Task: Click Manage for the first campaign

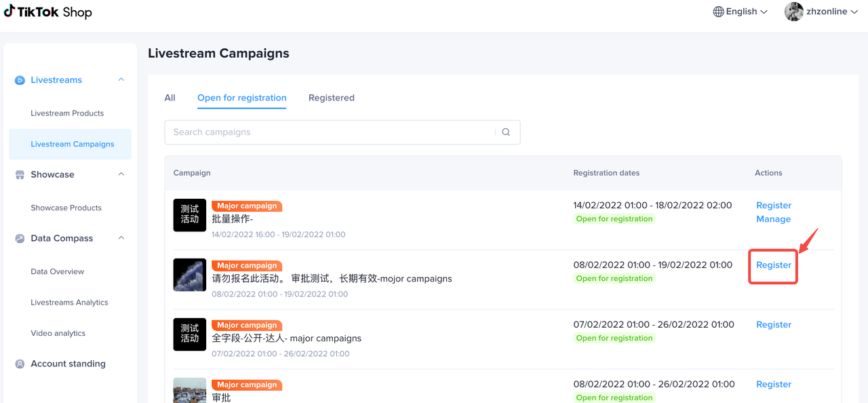Action: (773, 219)
